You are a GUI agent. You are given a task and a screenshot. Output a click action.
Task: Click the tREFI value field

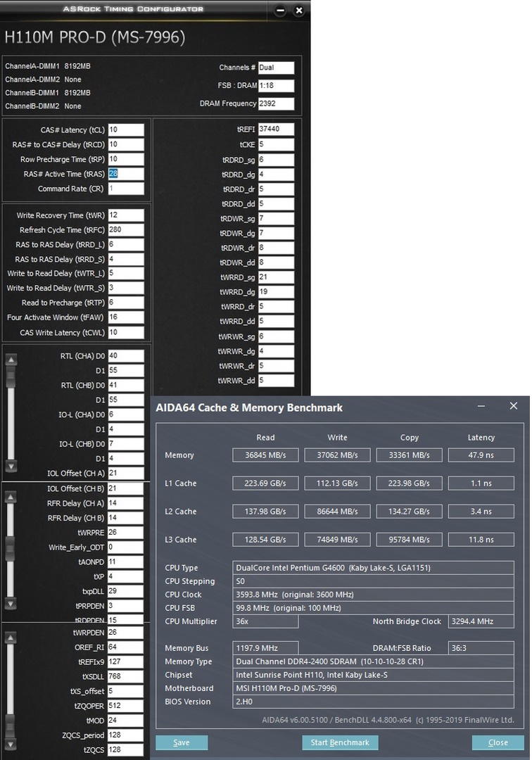point(276,129)
